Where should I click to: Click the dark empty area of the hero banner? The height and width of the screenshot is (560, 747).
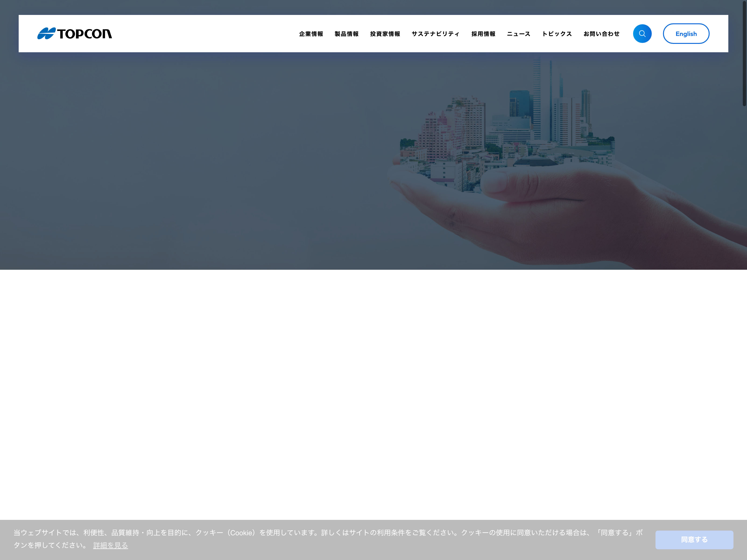tap(169, 162)
